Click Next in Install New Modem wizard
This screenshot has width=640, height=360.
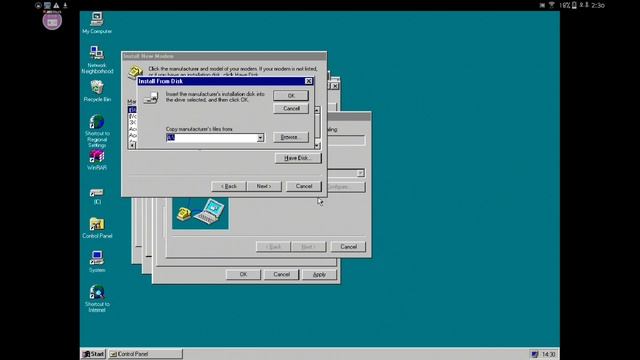point(264,186)
